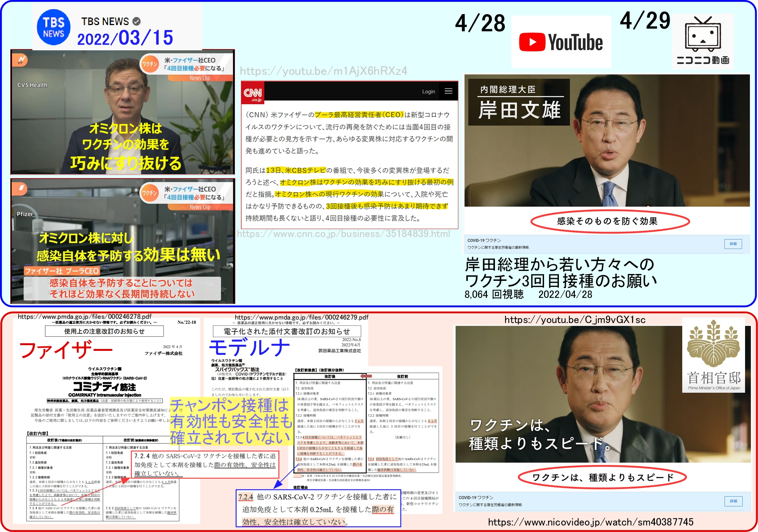Click the ファイザー社 ブーラCEO name tag
The image size is (758, 532).
click(62, 271)
